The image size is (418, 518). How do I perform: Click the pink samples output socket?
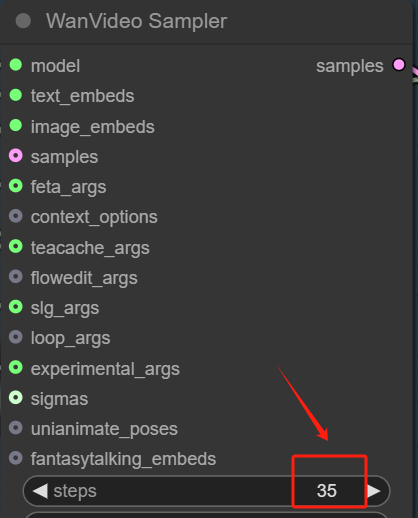pyautogui.click(x=399, y=65)
